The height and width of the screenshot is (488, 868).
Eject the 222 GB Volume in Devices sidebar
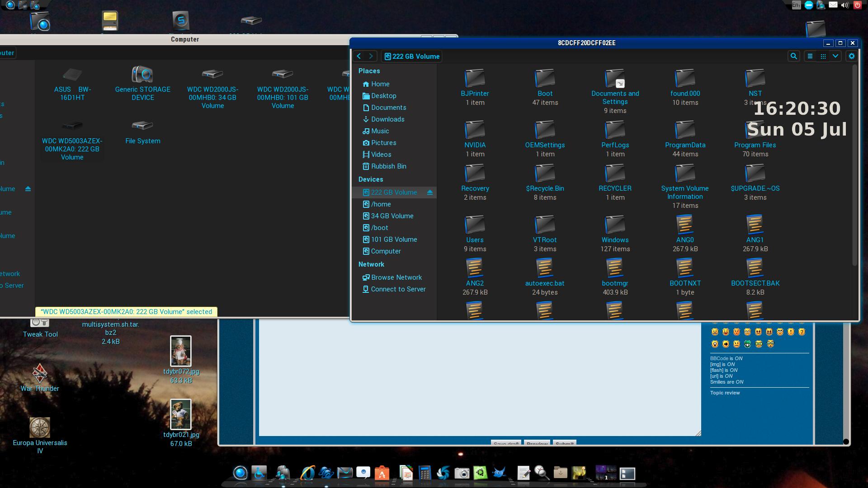point(430,192)
